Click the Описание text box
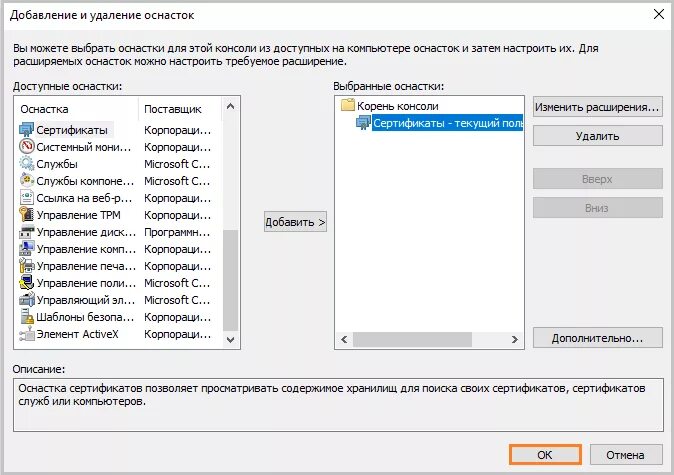The image size is (674, 475). (x=338, y=405)
